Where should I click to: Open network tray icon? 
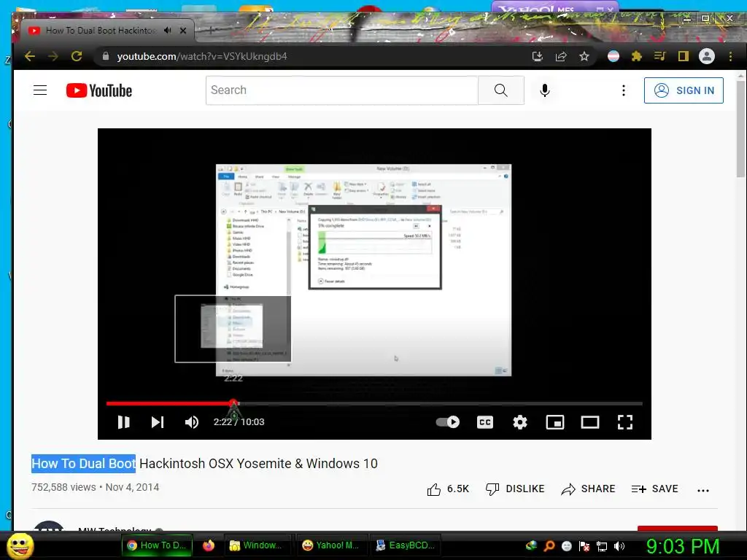602,546
